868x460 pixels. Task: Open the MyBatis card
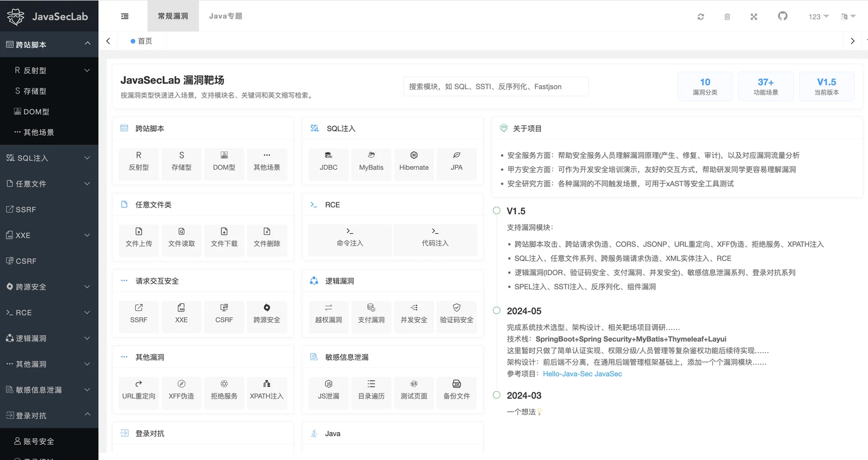(x=371, y=164)
